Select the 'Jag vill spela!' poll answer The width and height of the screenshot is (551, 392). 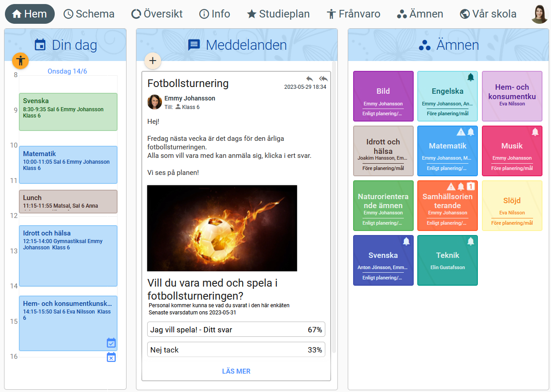pyautogui.click(x=236, y=330)
